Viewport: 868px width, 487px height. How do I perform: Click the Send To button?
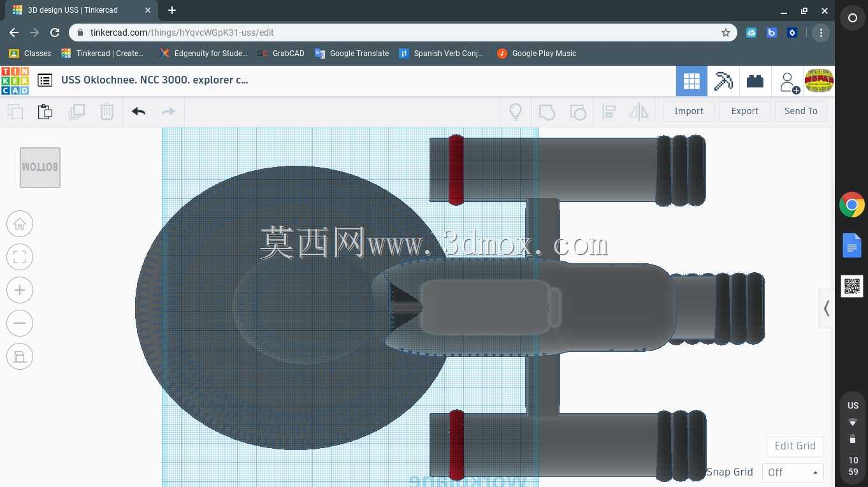click(x=801, y=111)
